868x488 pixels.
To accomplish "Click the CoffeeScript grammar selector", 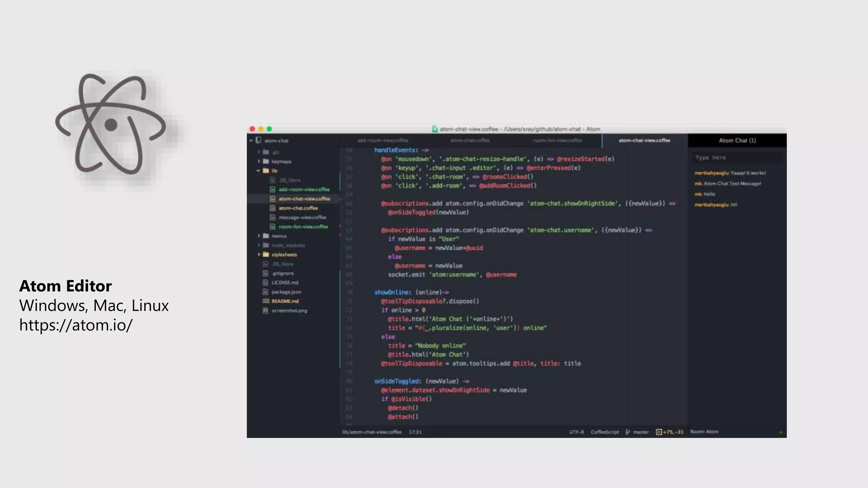I will (x=605, y=432).
